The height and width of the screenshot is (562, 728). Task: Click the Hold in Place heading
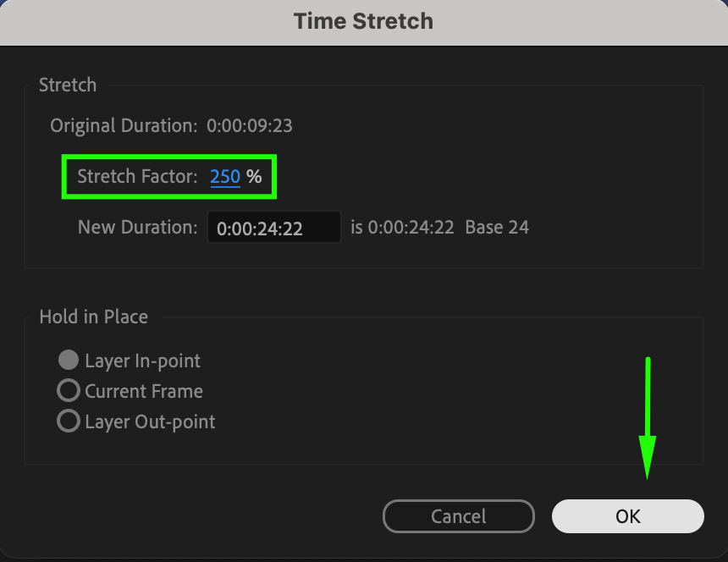93,317
